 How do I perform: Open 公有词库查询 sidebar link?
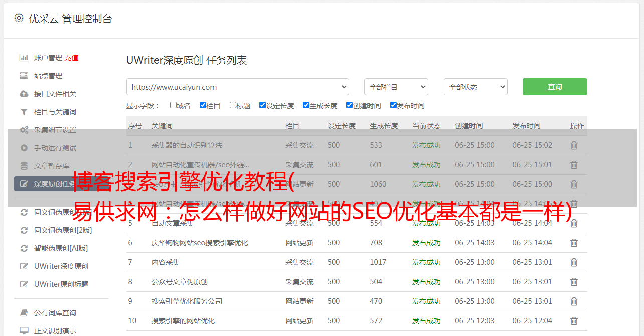[x=55, y=313]
